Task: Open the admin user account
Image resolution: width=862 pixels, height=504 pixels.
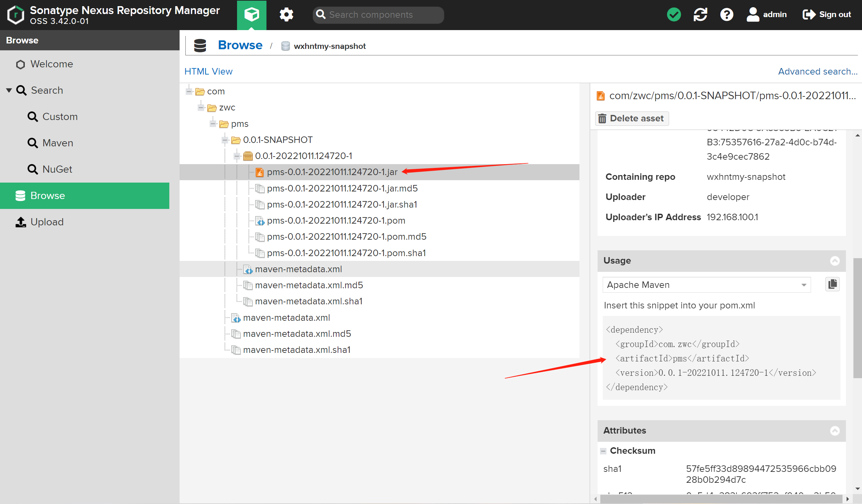Action: (x=767, y=15)
